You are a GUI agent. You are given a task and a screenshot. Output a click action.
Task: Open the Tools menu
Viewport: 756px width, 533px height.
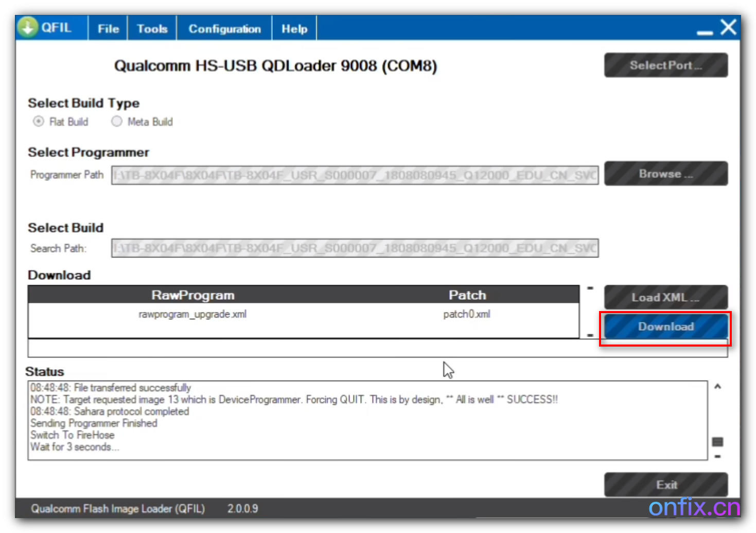click(152, 29)
